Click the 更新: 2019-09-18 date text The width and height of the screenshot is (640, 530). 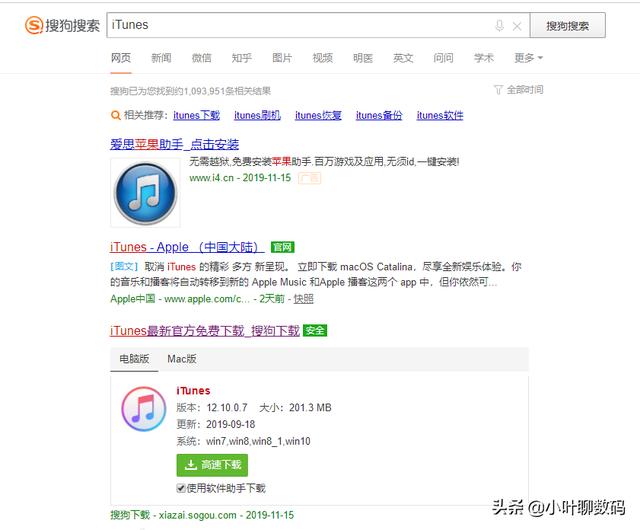click(216, 424)
